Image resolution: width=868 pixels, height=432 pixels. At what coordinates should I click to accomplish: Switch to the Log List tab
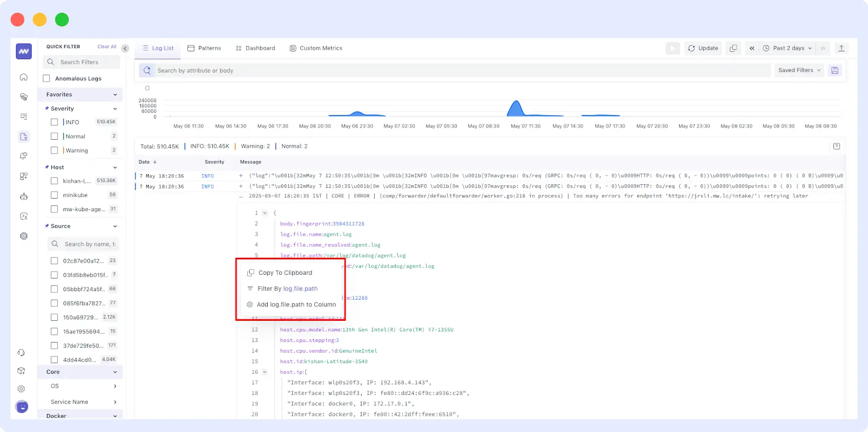click(158, 48)
